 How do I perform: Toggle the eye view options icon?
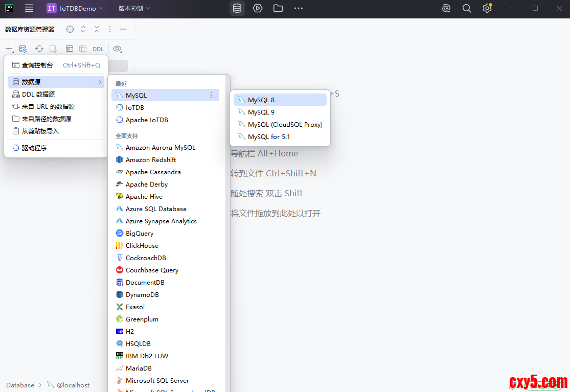(x=117, y=49)
